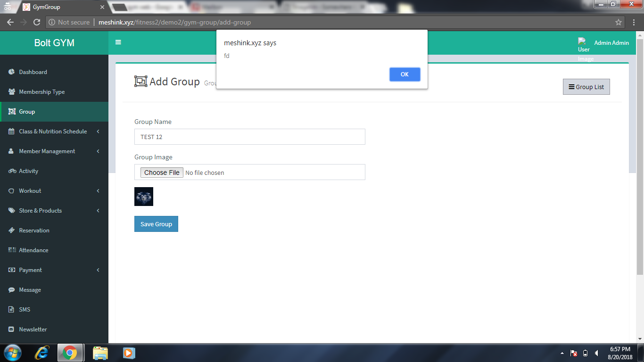Viewport: 644px width, 362px height.
Task: Expand Workout submenu arrow
Action: pos(98,191)
